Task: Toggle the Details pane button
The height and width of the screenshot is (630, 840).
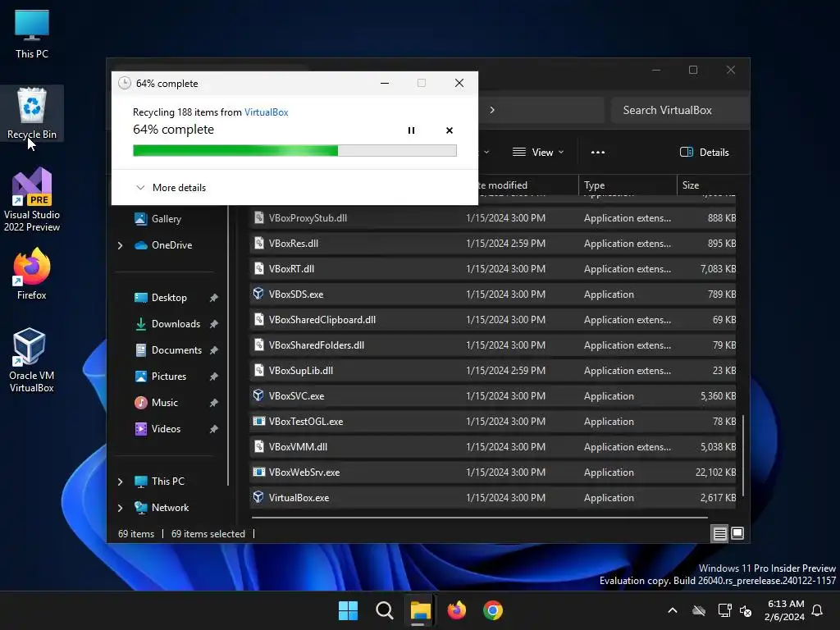Action: [704, 152]
